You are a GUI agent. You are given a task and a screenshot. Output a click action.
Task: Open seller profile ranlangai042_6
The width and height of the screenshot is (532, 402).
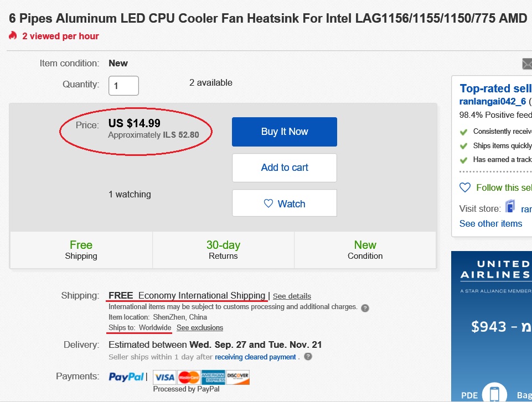click(492, 101)
